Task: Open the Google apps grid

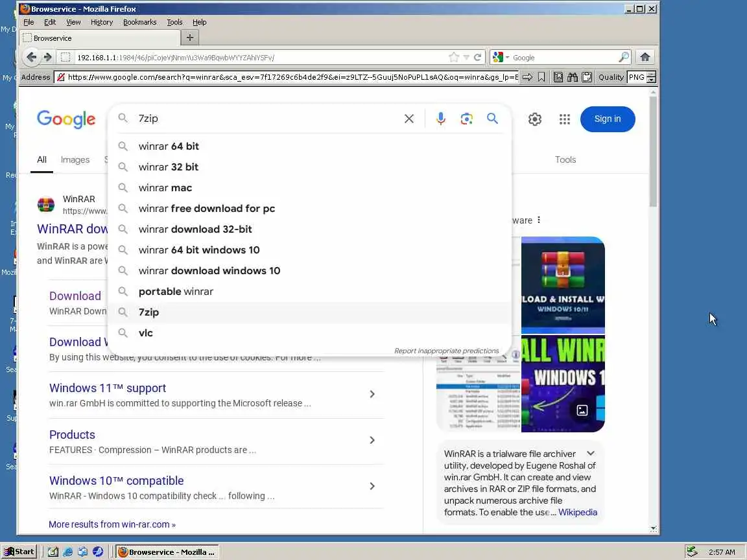Action: [x=565, y=119]
